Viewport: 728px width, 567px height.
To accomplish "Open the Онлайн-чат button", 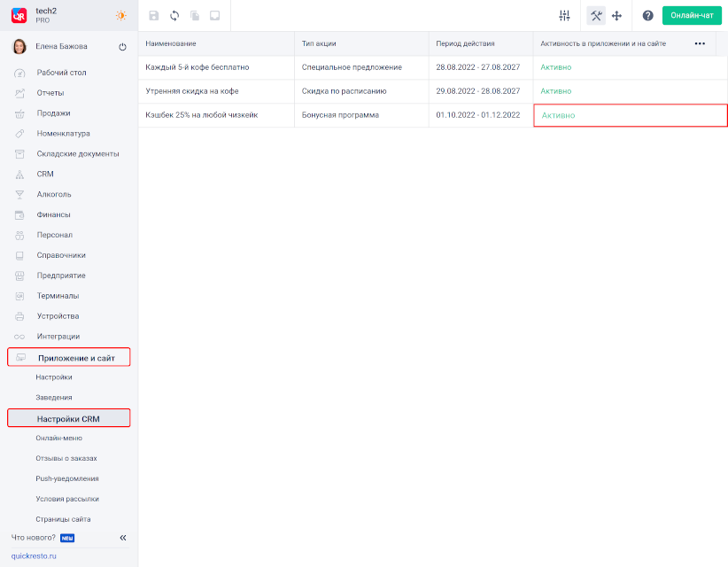I will 692,15.
